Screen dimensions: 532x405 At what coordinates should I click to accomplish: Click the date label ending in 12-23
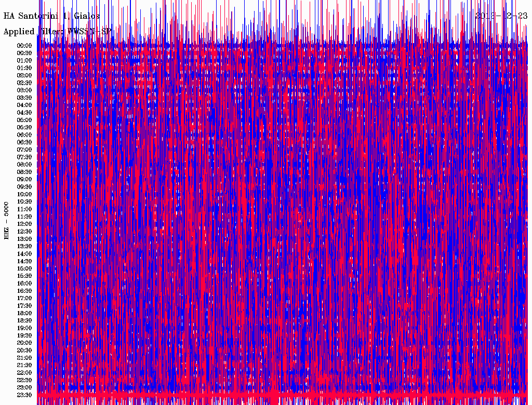(501, 16)
